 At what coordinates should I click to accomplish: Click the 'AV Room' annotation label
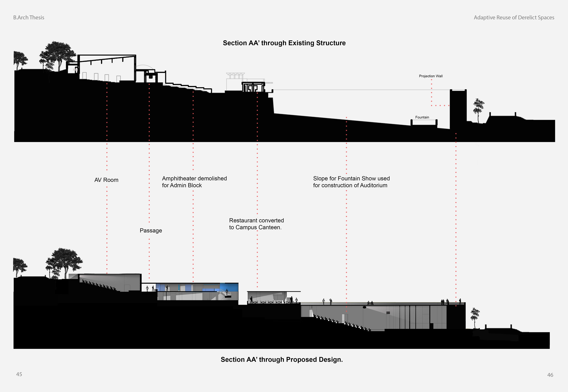click(x=106, y=180)
